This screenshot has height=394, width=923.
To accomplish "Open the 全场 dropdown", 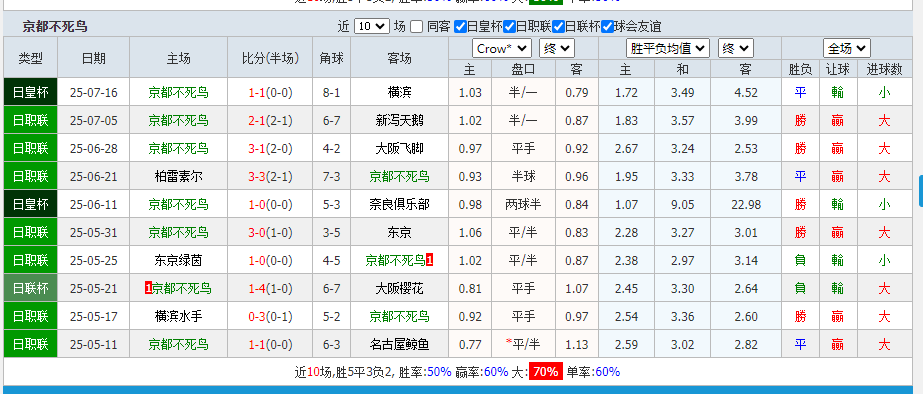I will coord(846,48).
